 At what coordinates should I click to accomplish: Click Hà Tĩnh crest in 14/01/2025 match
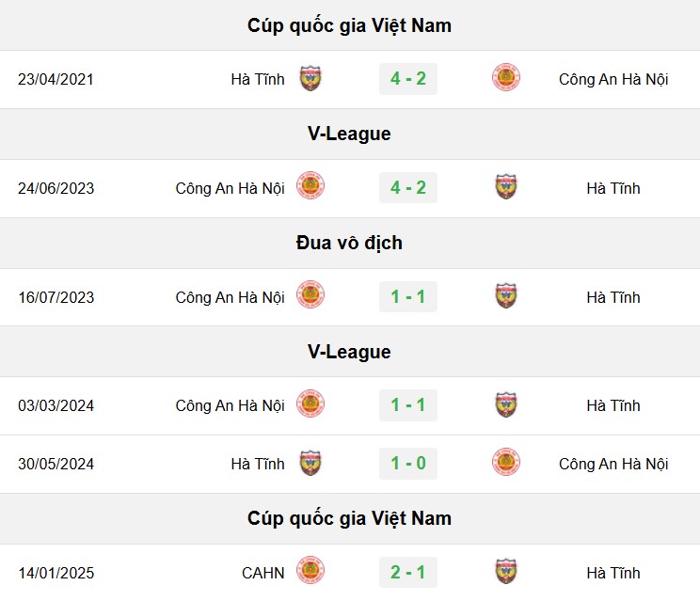[506, 571]
